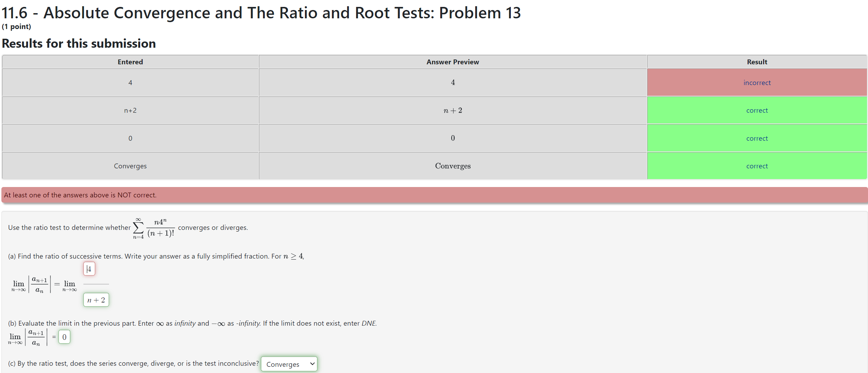Click the Converges preview cell
Image resolution: width=868 pixels, height=373 pixels.
453,166
